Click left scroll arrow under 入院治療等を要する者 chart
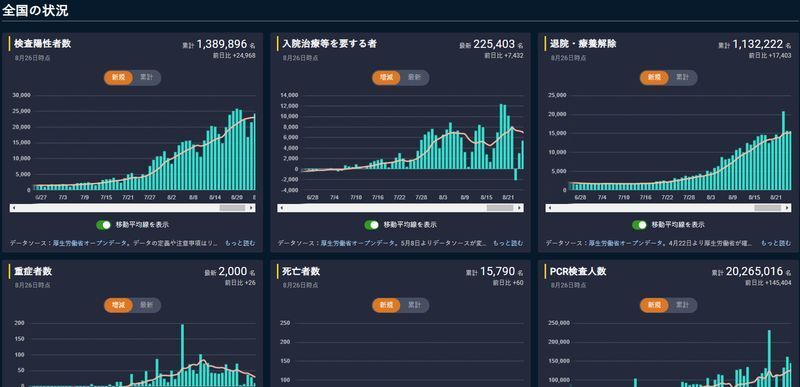This screenshot has height=387, width=800. pyautogui.click(x=282, y=208)
